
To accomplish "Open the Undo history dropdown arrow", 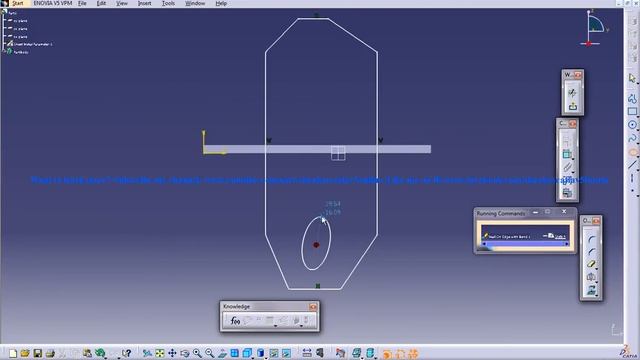I will pyautogui.click(x=107, y=358).
